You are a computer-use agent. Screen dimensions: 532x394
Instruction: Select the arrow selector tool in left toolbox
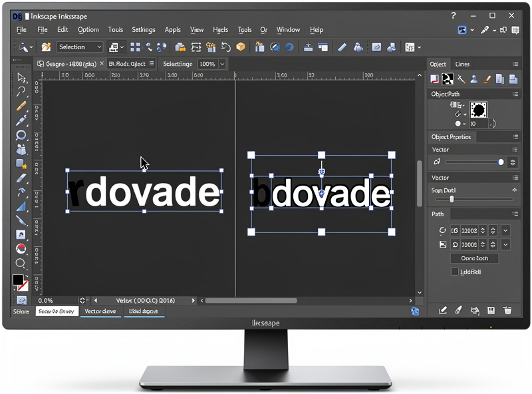[21, 78]
